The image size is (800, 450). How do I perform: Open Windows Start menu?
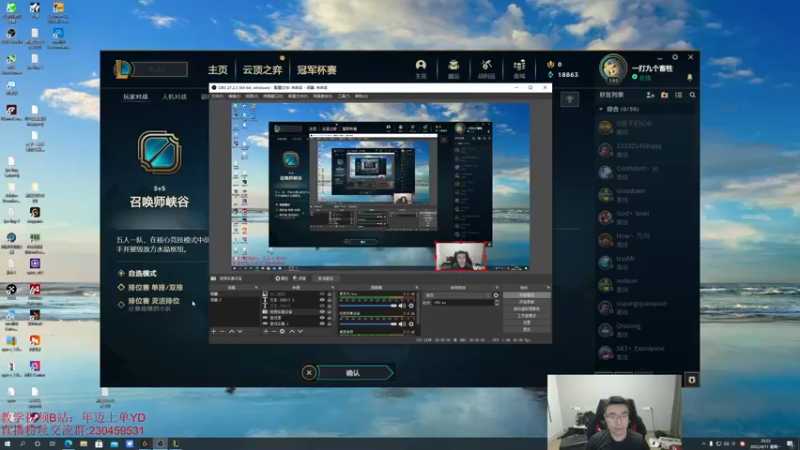7,444
